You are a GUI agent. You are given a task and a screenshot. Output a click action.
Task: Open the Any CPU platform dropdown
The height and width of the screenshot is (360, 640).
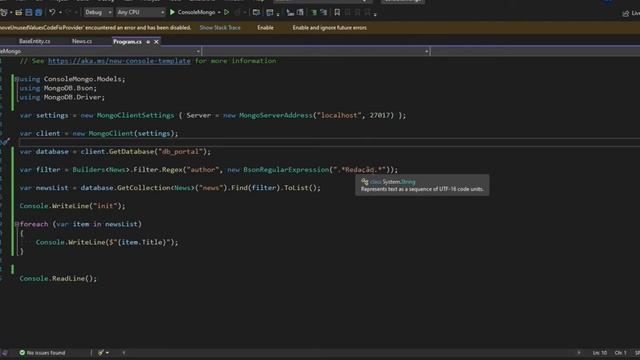pyautogui.click(x=140, y=12)
